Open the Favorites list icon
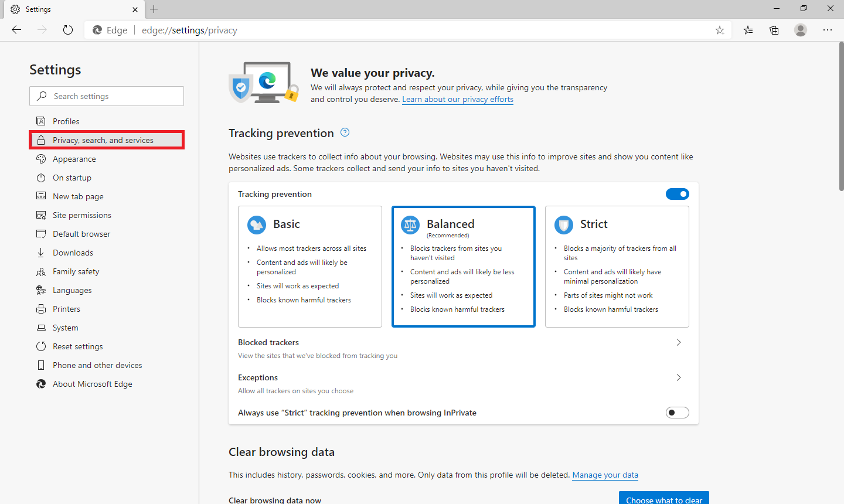This screenshot has height=504, width=844. tap(748, 29)
